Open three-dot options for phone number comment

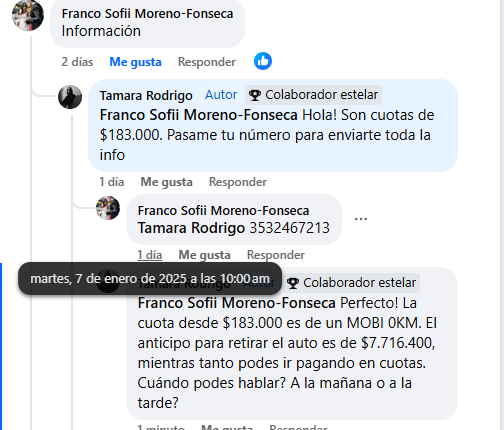coord(361,219)
